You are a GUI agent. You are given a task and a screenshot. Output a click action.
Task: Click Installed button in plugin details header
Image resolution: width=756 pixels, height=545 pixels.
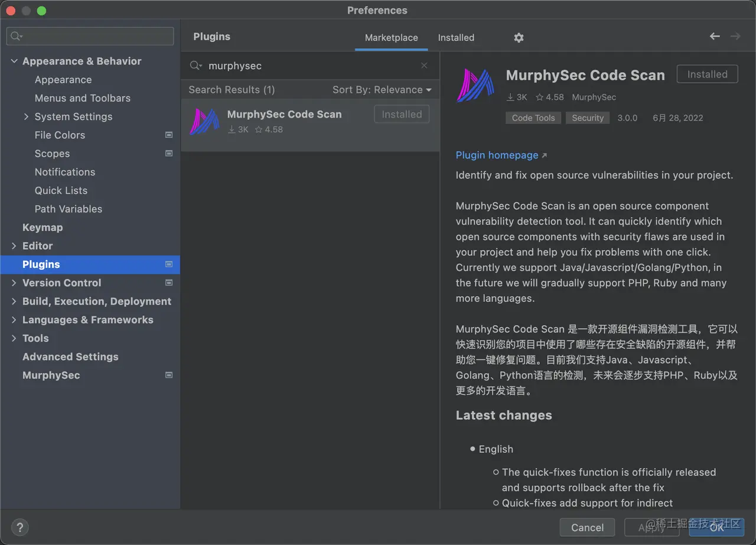point(708,74)
